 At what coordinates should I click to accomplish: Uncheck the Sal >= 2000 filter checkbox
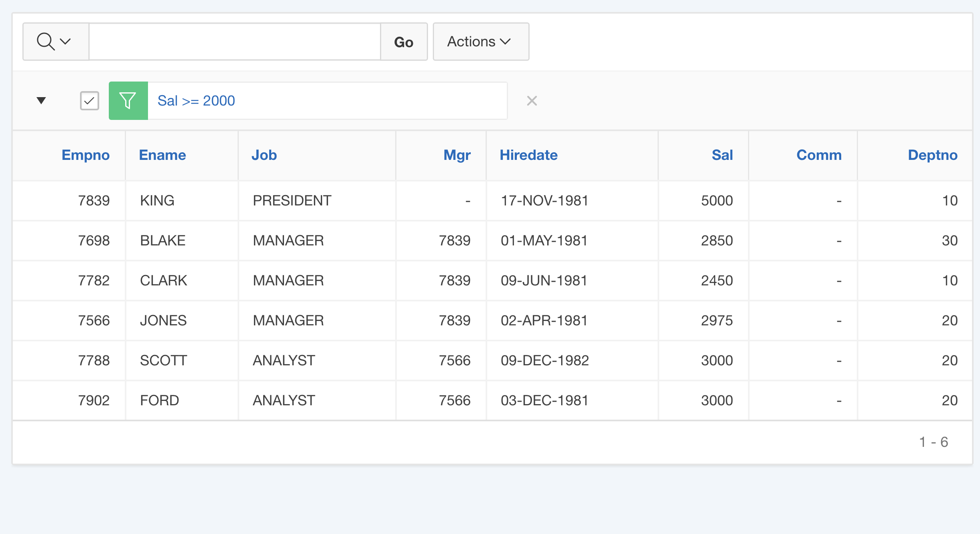[x=89, y=101]
